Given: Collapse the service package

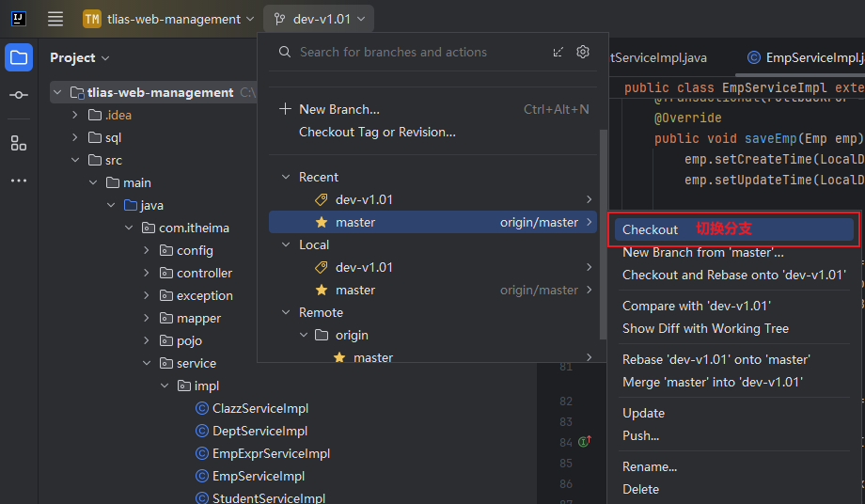Looking at the screenshot, I should [146, 363].
